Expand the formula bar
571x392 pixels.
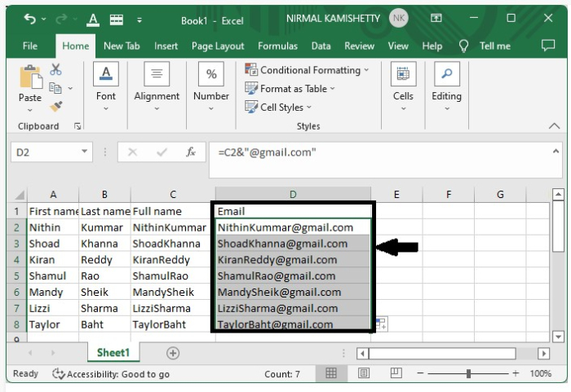pyautogui.click(x=556, y=151)
